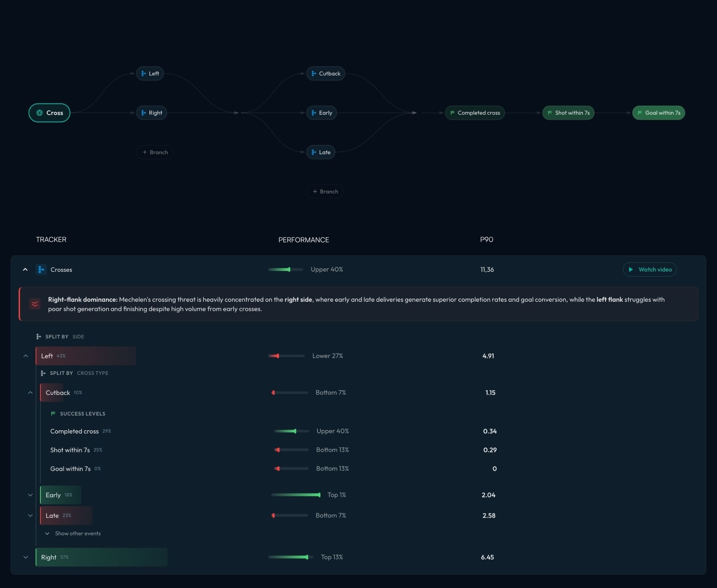Click the flag icon on Completed cross node

(452, 113)
